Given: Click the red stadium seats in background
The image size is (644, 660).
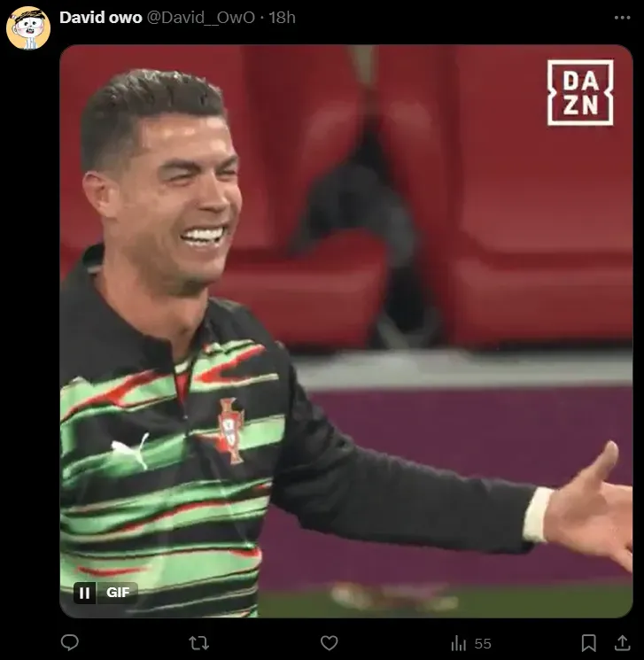Looking at the screenshot, I should pos(543,194).
